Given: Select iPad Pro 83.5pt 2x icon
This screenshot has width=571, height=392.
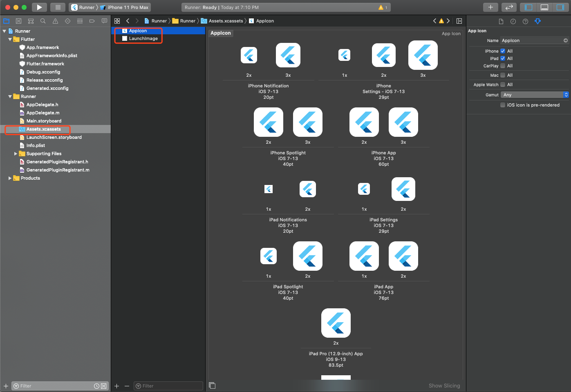Looking at the screenshot, I should click(336, 323).
